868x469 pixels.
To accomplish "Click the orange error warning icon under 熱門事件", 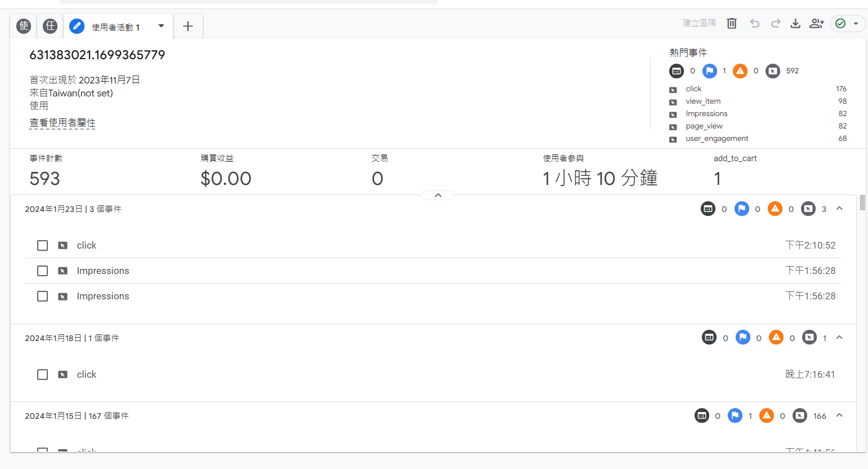I will point(740,71).
